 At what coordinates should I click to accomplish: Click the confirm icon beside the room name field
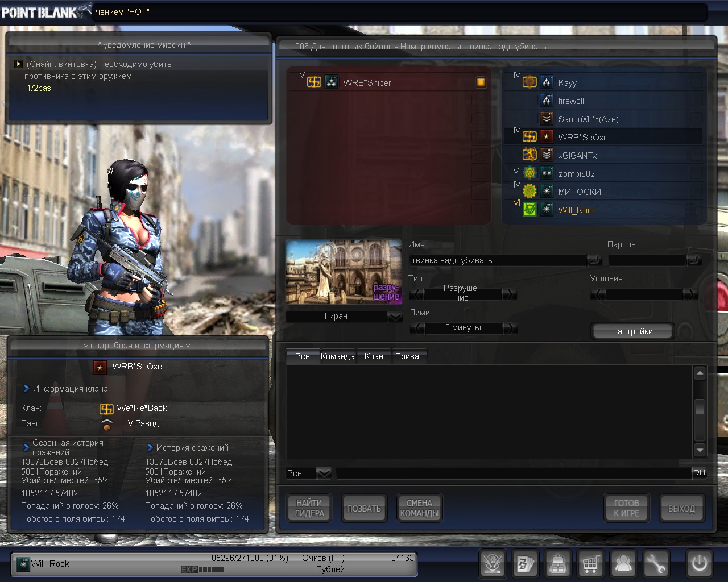(594, 260)
